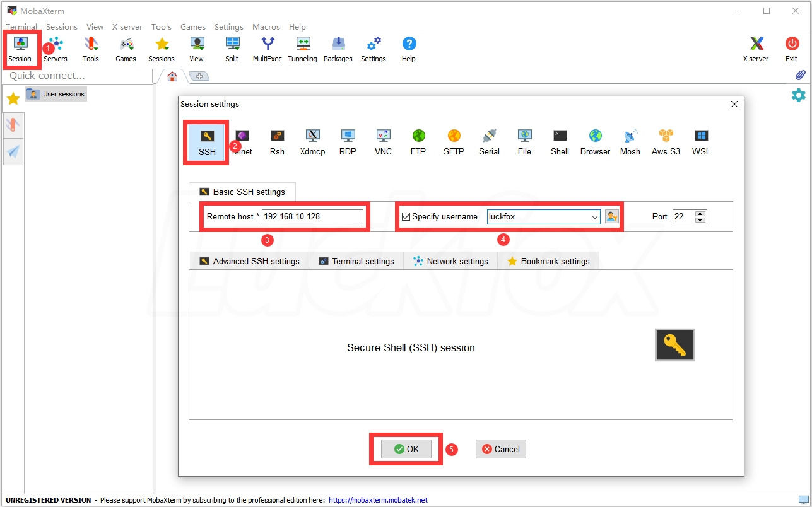
Task: Choose the Aws S3 session type
Action: (x=666, y=142)
